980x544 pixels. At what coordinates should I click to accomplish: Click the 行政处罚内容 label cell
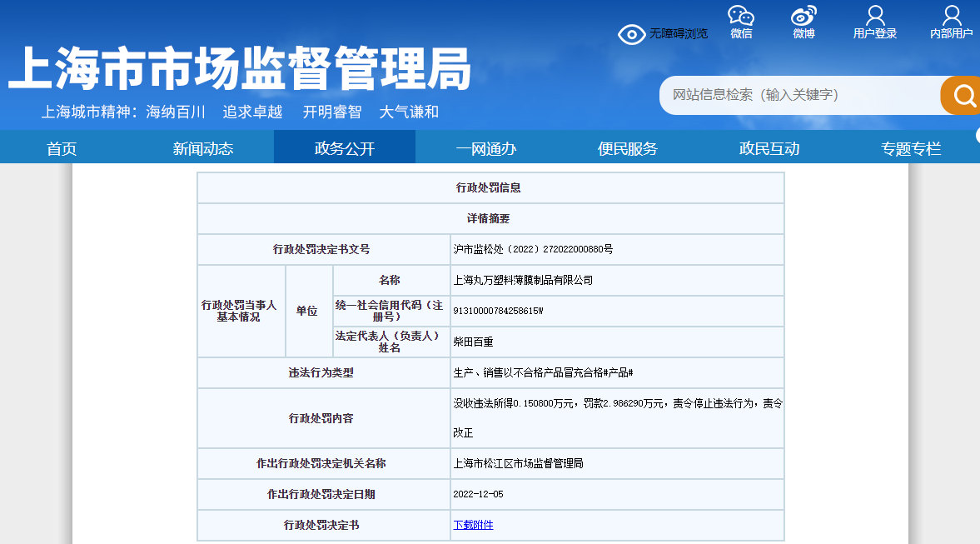click(x=324, y=418)
